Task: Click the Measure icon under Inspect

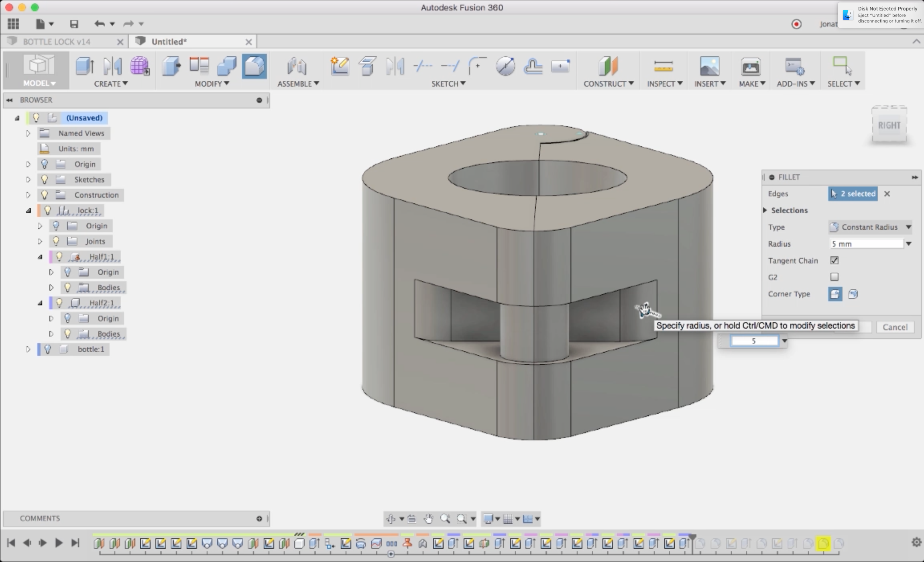Action: tap(663, 66)
